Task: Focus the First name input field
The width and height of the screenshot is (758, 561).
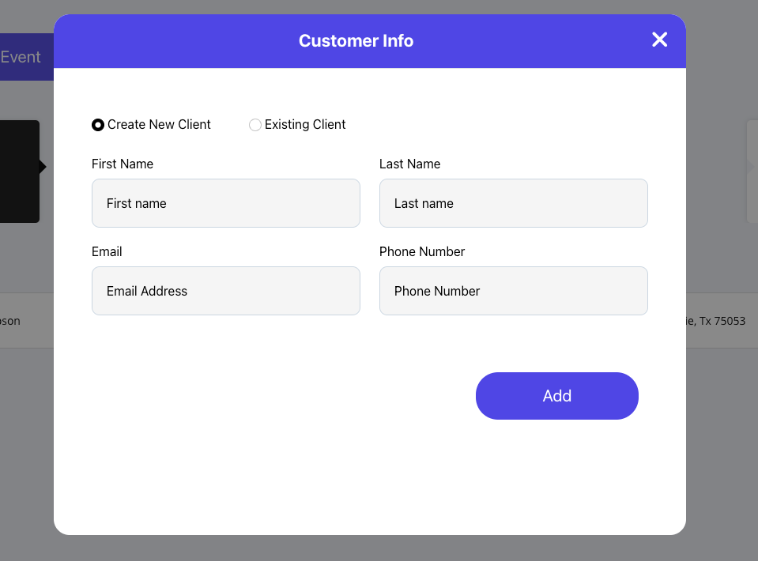Action: pyautogui.click(x=226, y=203)
